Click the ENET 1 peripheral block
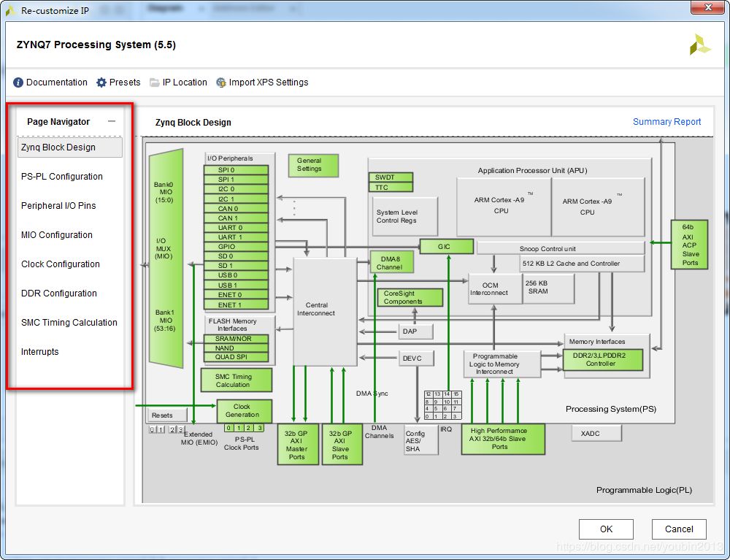 click(236, 305)
